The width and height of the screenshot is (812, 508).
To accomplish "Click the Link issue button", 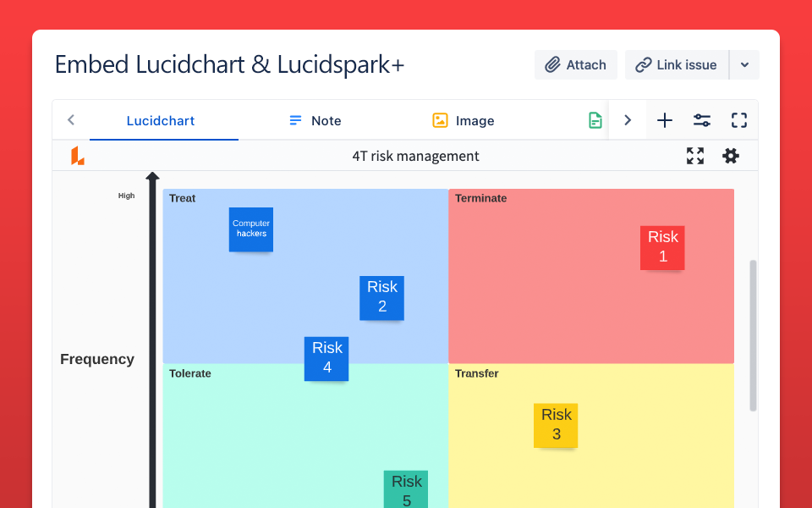I will click(677, 65).
